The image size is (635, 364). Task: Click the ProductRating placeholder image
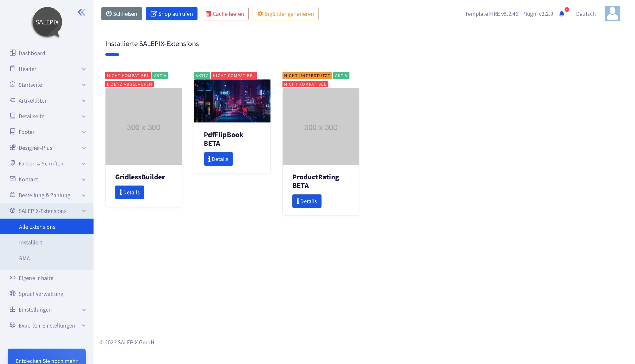321,127
